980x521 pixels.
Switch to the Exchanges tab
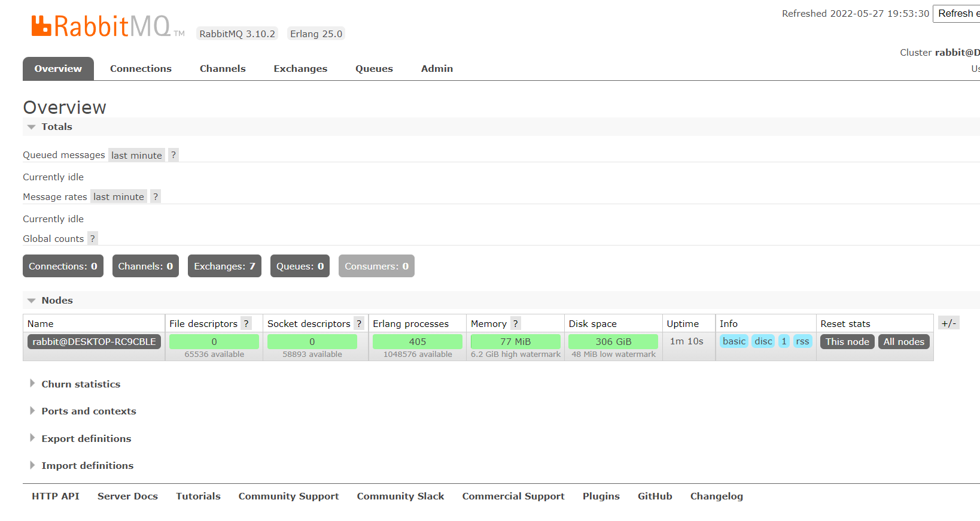coord(300,69)
